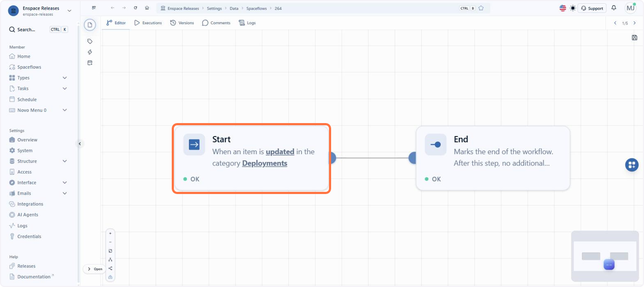Click the tag icon in editor side rail

point(90,41)
